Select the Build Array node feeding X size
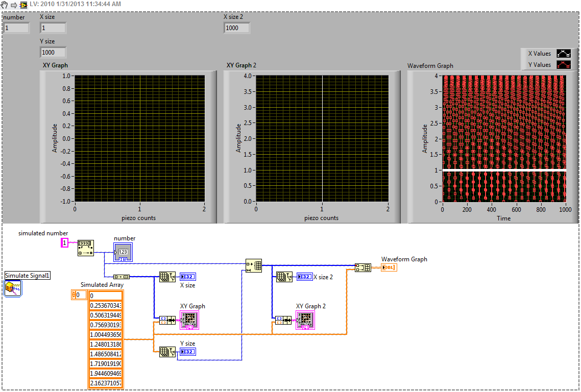 (x=121, y=277)
